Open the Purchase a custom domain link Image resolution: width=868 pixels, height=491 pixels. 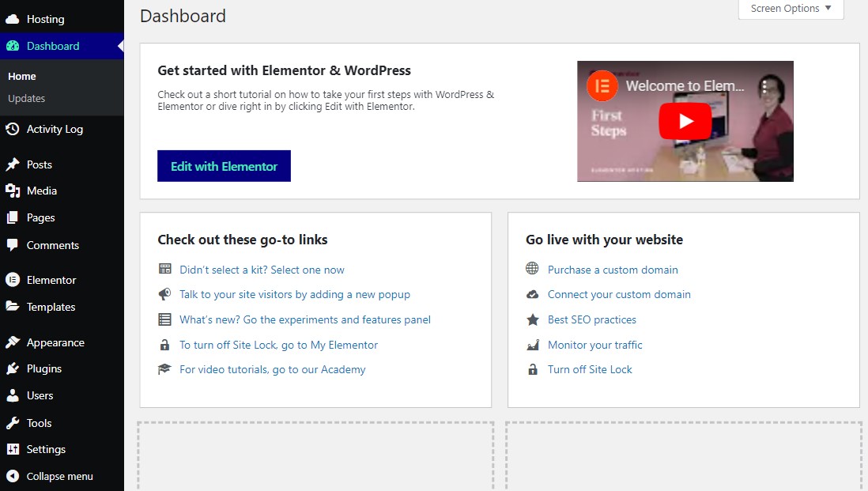coord(613,270)
